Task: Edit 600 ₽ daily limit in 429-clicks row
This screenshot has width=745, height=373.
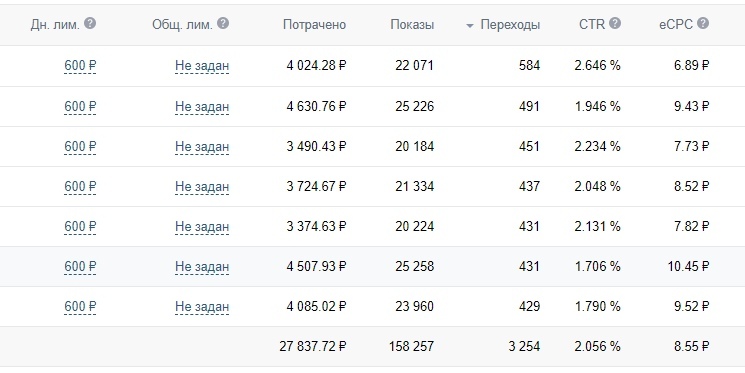Action: coord(80,306)
